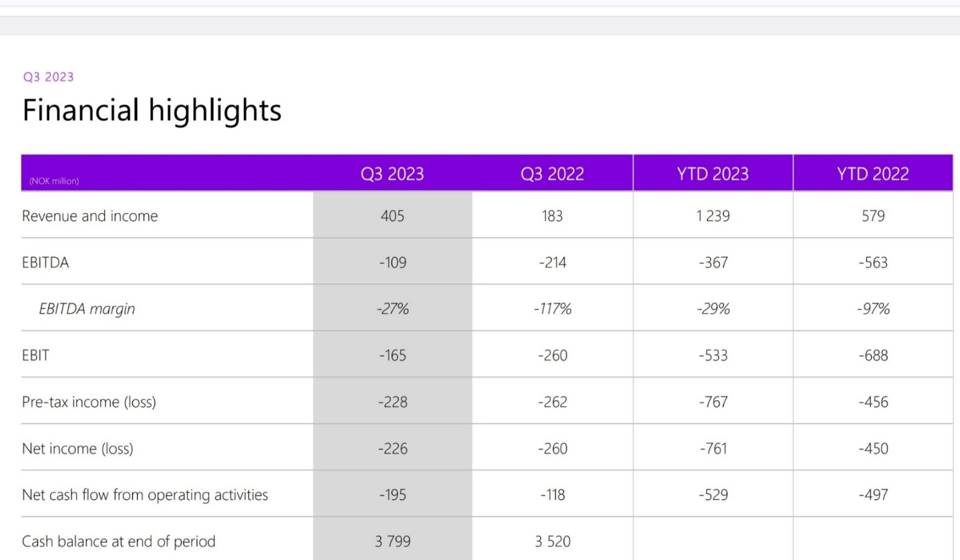The width and height of the screenshot is (960, 560).
Task: Select the italic EBITDA margin row label
Action: coord(87,309)
